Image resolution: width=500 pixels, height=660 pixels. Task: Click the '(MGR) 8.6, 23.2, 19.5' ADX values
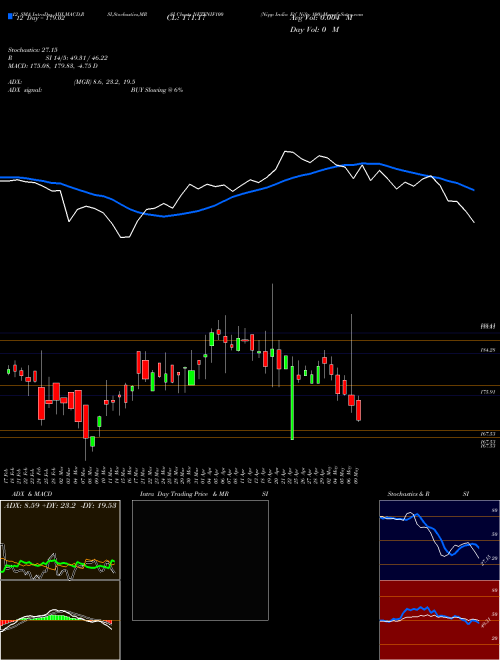click(x=104, y=82)
